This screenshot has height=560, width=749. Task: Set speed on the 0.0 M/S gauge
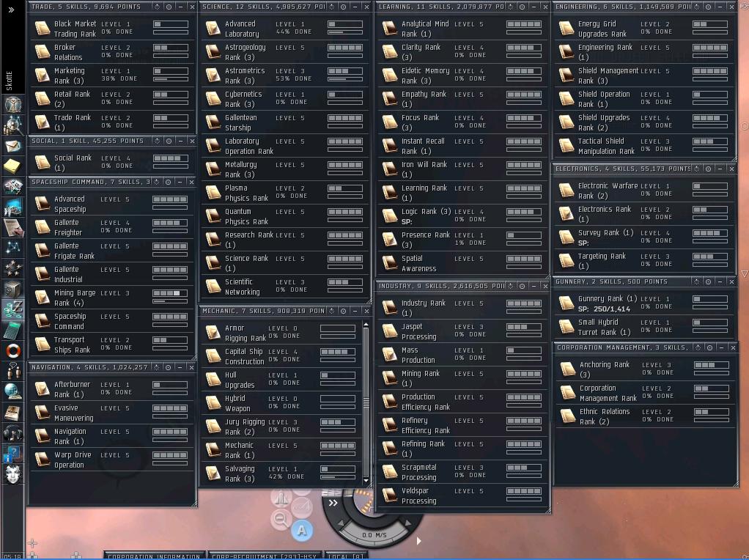tap(374, 535)
